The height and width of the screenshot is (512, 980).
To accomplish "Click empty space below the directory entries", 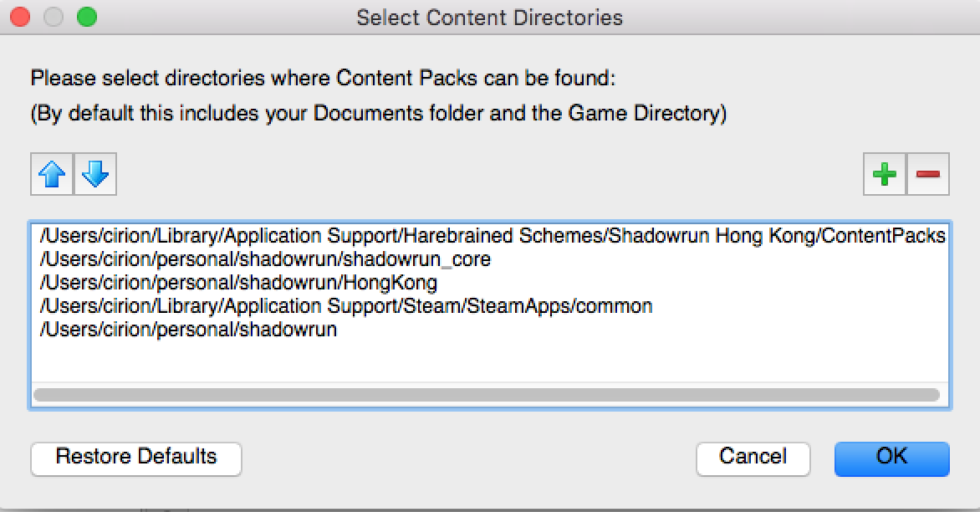I will [x=489, y=361].
